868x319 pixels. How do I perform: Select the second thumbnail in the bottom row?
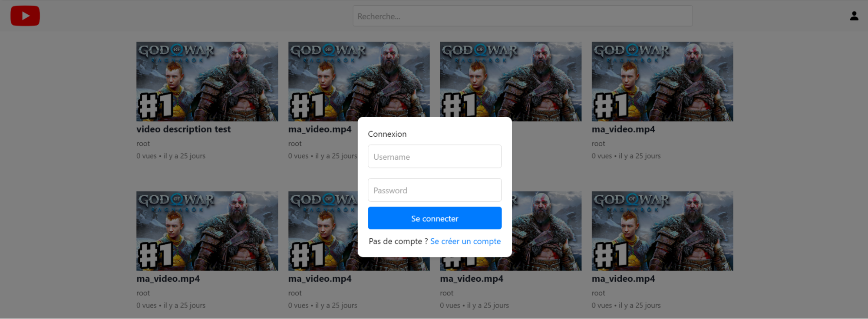coord(322,231)
